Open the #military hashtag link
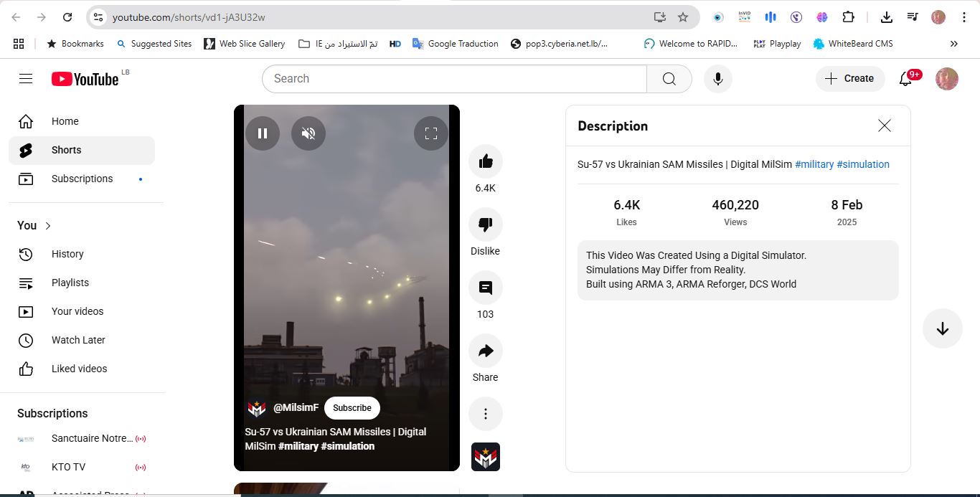 [814, 164]
